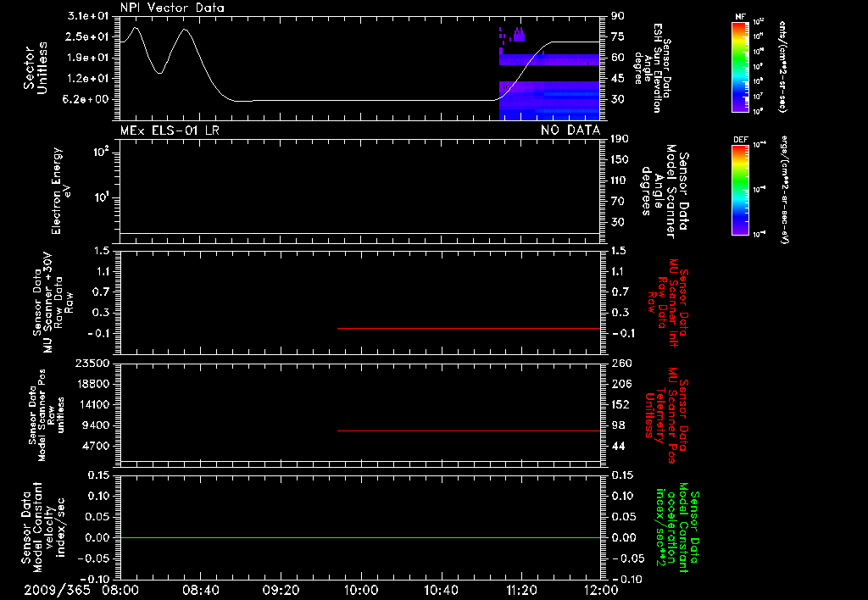Click the red 'MU Scanner Pos Telemetry' label

pos(666,415)
